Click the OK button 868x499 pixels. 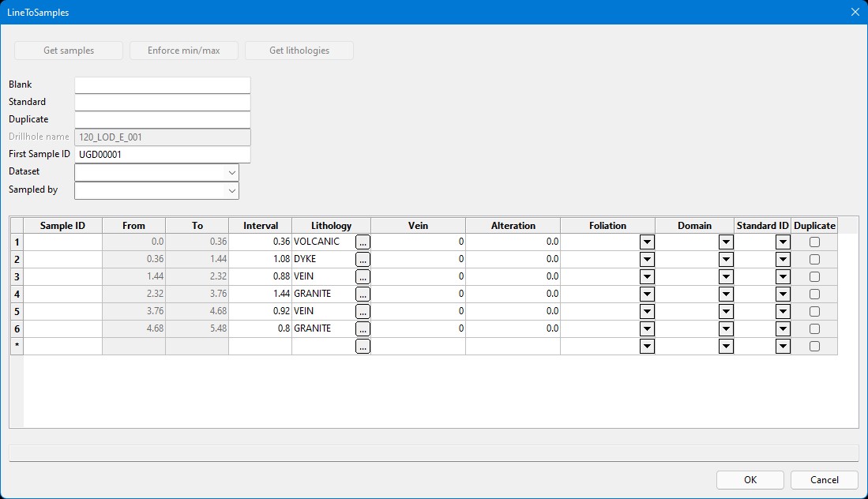(x=750, y=480)
